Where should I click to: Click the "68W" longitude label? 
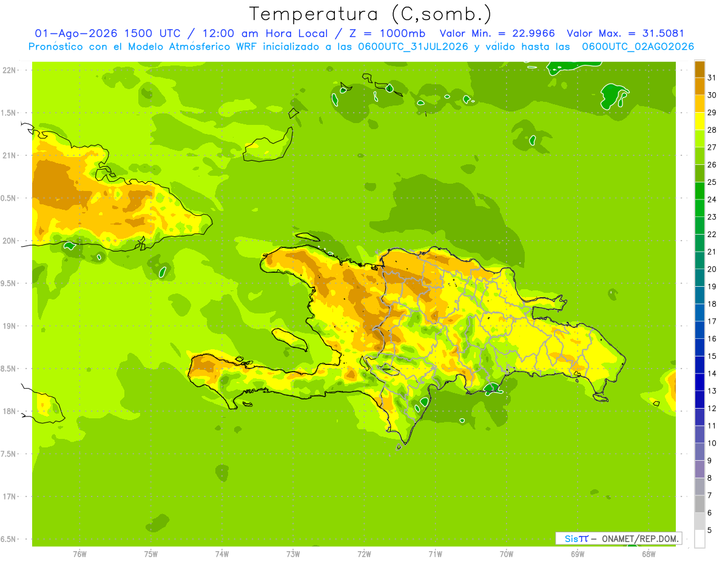[x=649, y=554]
